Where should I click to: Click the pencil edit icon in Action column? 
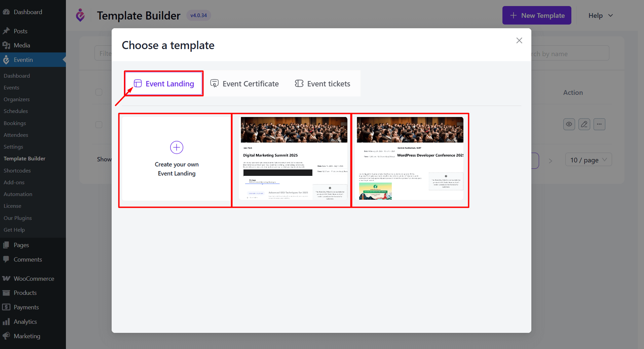point(584,124)
